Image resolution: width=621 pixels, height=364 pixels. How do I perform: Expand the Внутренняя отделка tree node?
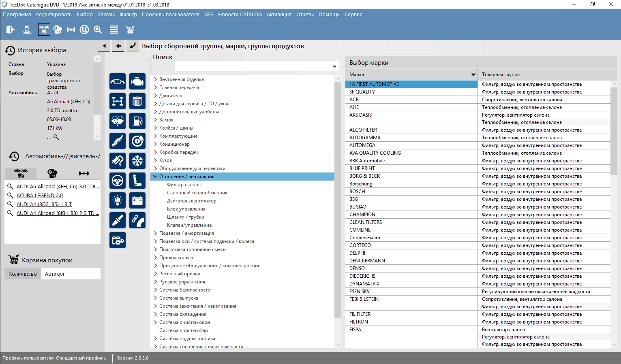[156, 79]
